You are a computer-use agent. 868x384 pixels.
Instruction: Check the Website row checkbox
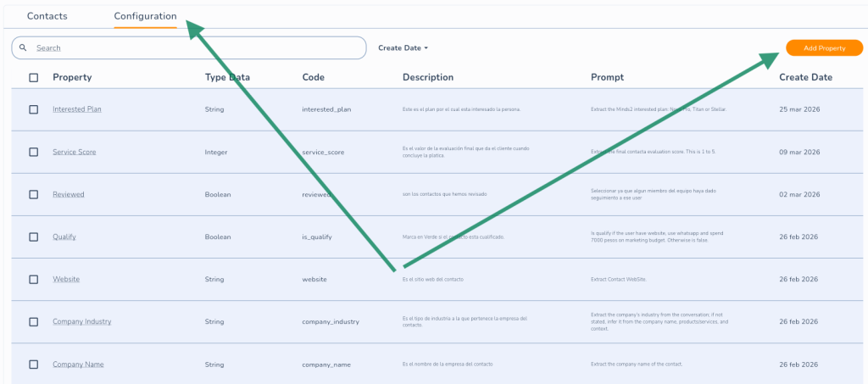coord(34,279)
